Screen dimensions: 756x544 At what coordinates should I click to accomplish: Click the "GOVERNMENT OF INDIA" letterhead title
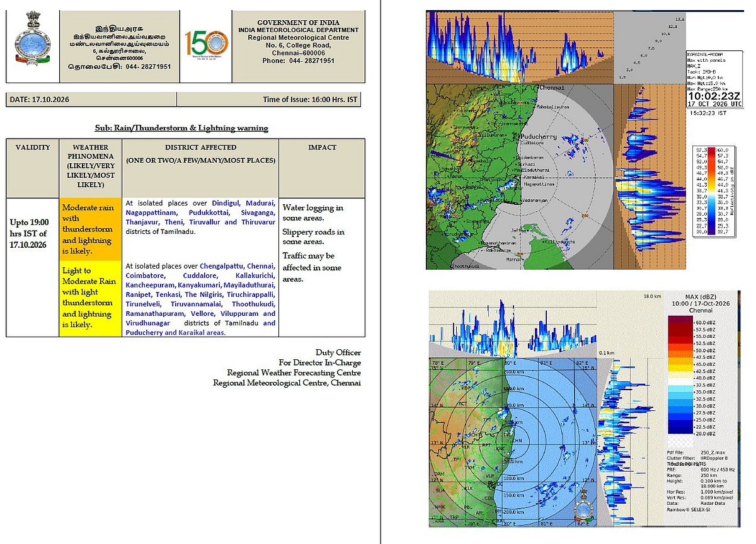299,23
